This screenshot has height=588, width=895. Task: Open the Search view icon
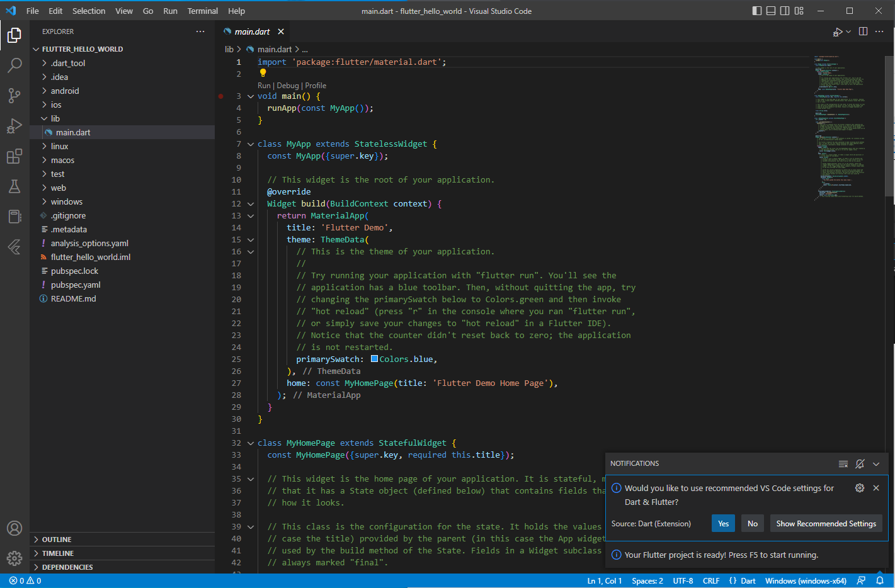14,65
